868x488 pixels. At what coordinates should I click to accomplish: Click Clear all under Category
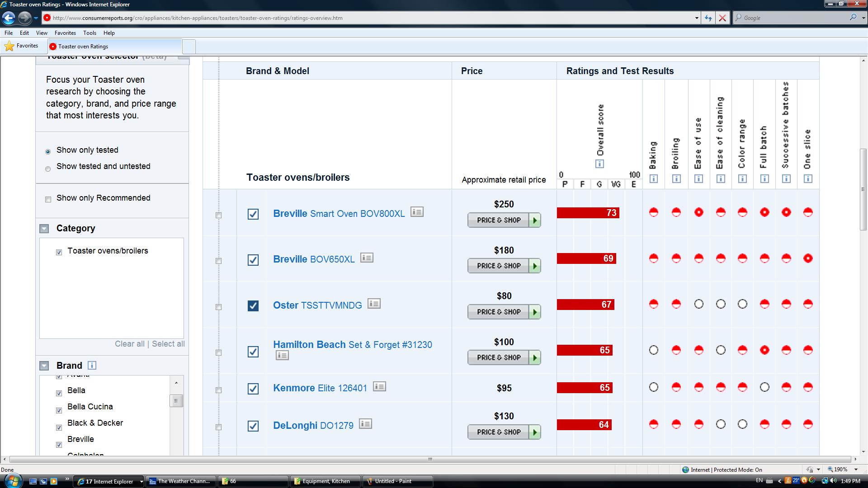pyautogui.click(x=130, y=344)
